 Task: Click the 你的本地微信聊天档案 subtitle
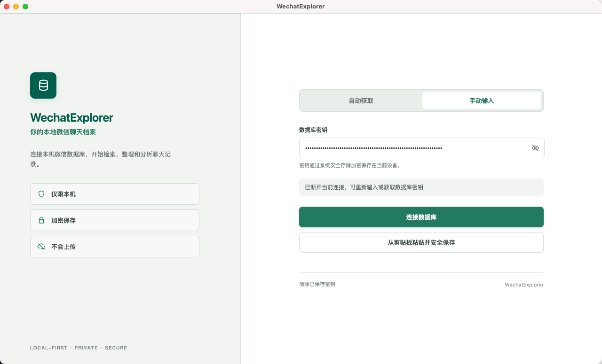point(63,132)
